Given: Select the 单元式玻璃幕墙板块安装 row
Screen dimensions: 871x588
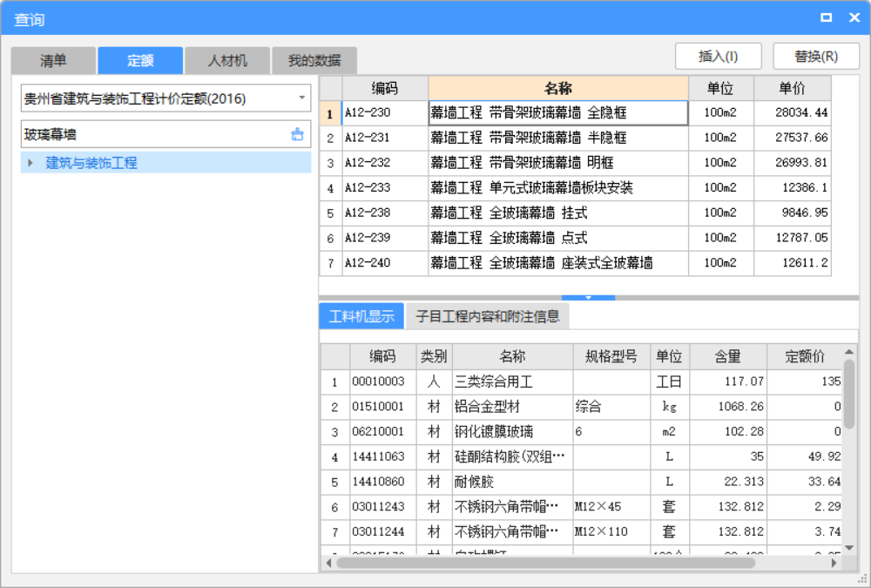Looking at the screenshot, I should pyautogui.click(x=576, y=188).
